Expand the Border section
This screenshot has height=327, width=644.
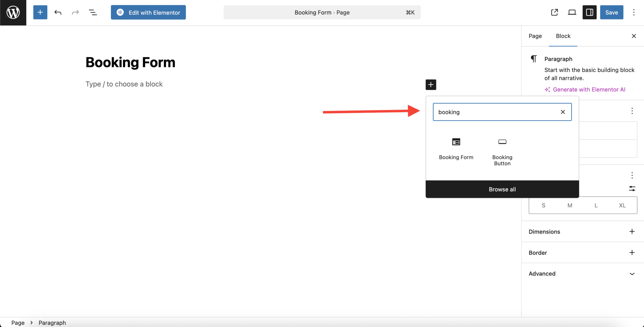click(x=632, y=252)
